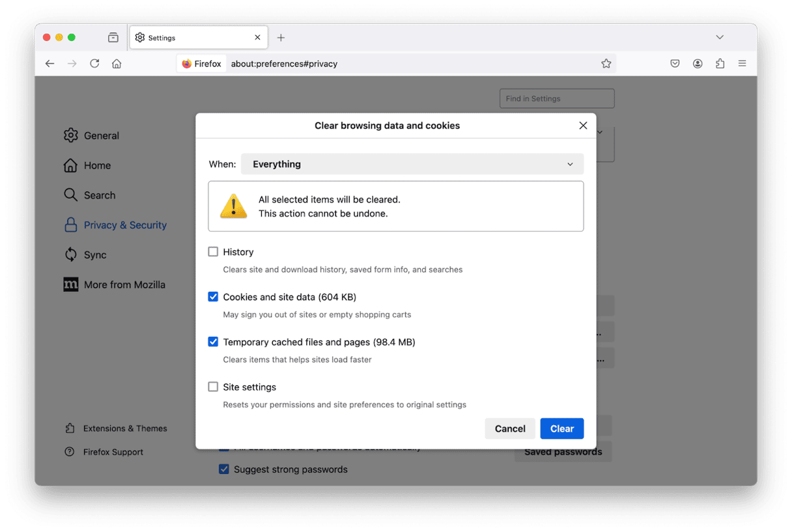The image size is (792, 532).
Task: Open More from Mozilla section
Action: point(124,285)
